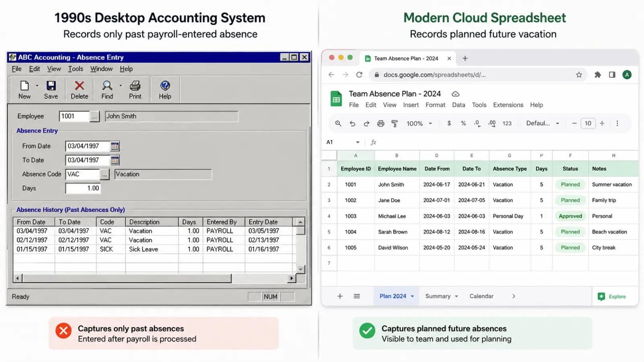Click the Paint format roller icon

(x=394, y=123)
